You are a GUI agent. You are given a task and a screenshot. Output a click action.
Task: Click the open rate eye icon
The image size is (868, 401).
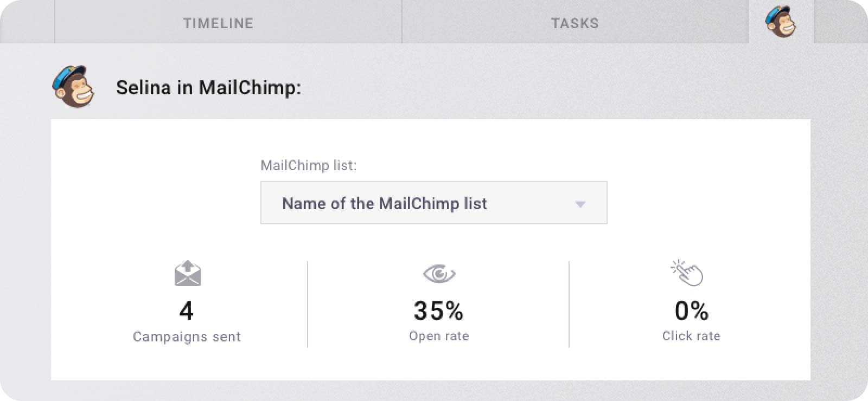(439, 274)
